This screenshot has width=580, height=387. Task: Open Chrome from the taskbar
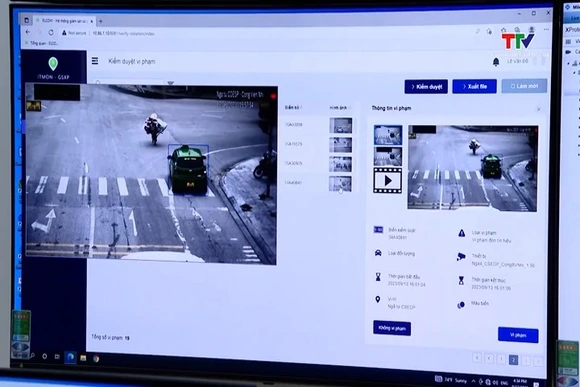click(96, 359)
